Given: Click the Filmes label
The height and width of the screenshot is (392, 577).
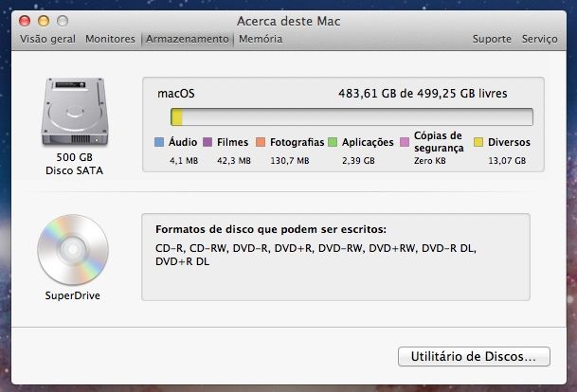Looking at the screenshot, I should click(x=232, y=142).
